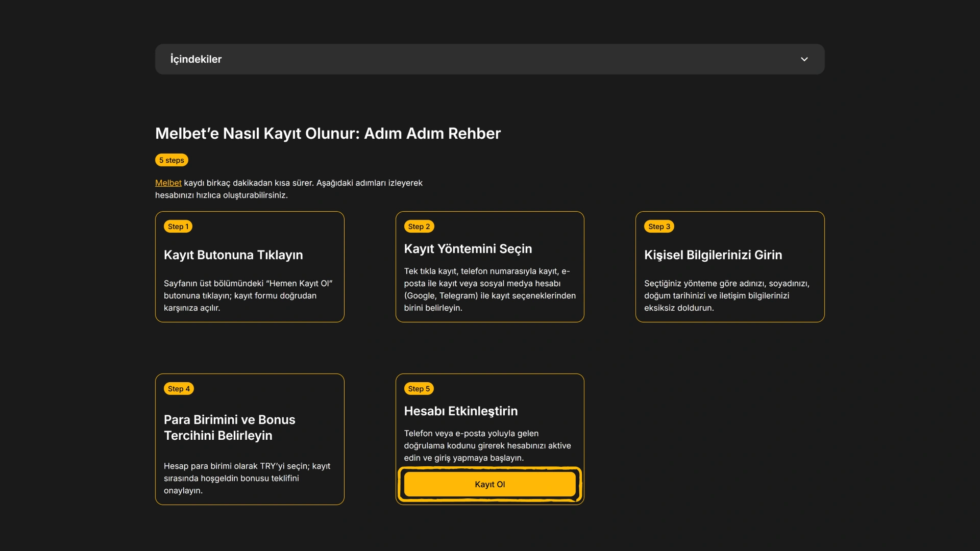This screenshot has height=551, width=980.
Task: Click the Step 2 description starting "Tek tıkla kayıt"
Action: (490, 289)
